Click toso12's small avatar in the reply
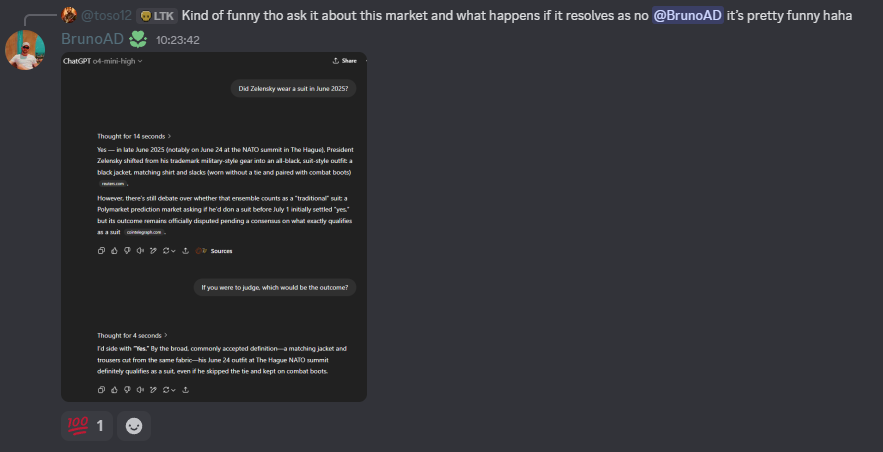This screenshot has width=883, height=452. [68, 15]
